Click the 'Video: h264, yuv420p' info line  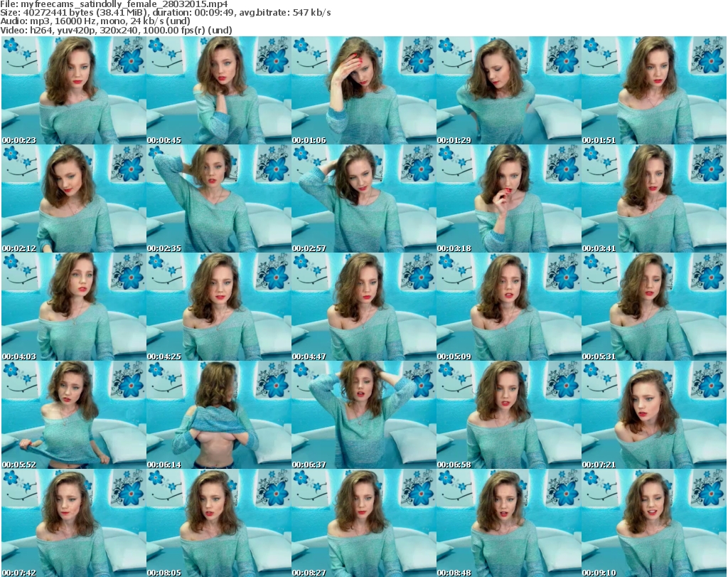pyautogui.click(x=116, y=30)
